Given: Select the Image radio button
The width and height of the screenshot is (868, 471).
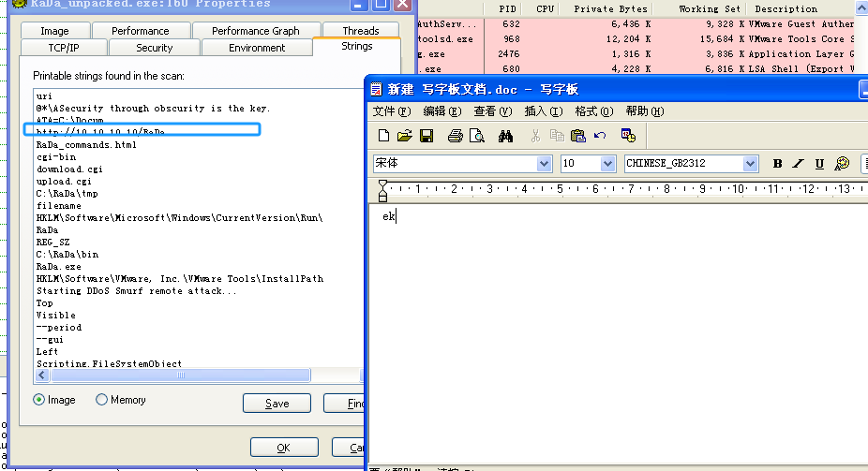Looking at the screenshot, I should click(38, 400).
